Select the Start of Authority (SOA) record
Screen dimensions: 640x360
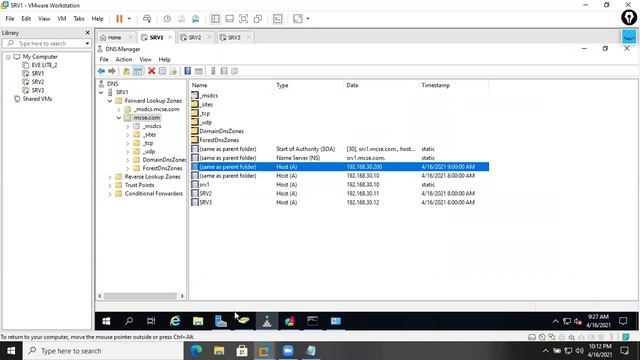coord(339,149)
